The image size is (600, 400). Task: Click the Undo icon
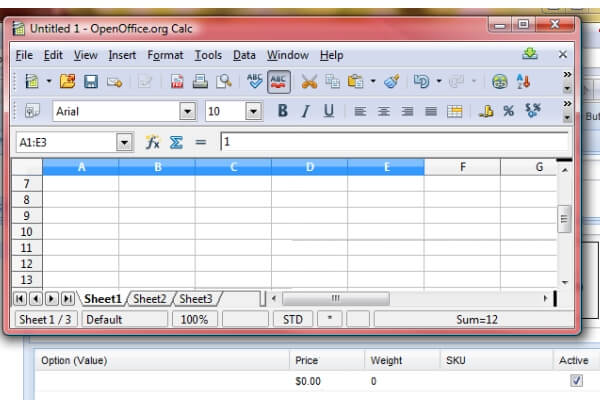(x=421, y=82)
